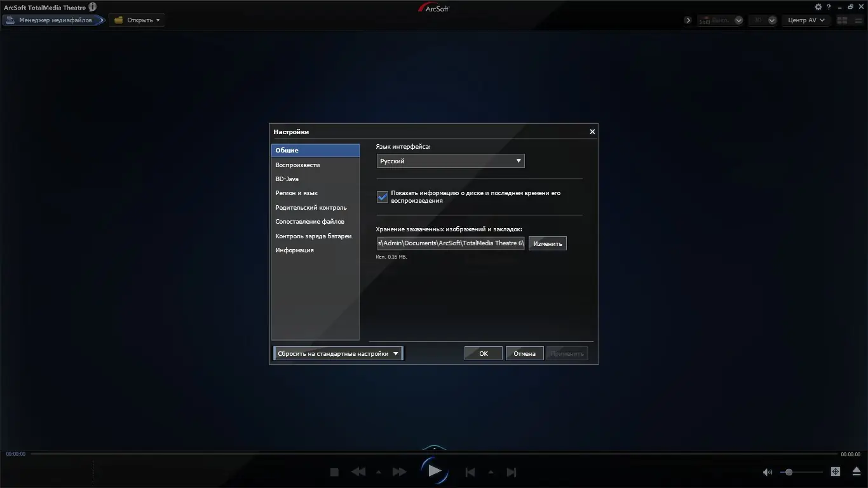Click the fast-forward button

(x=399, y=471)
